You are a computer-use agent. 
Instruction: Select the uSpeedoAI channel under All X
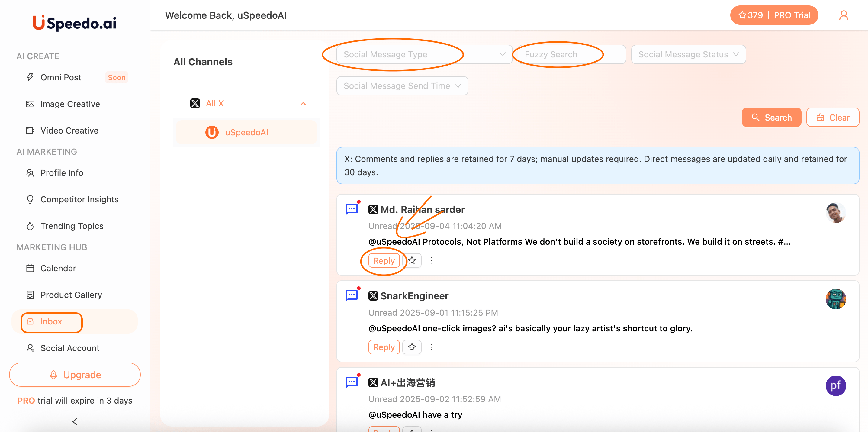(x=247, y=132)
